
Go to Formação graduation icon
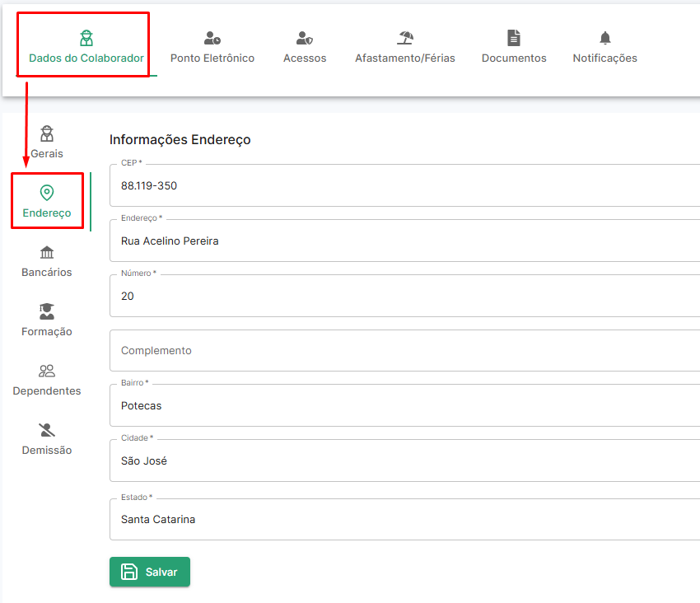coord(47,311)
